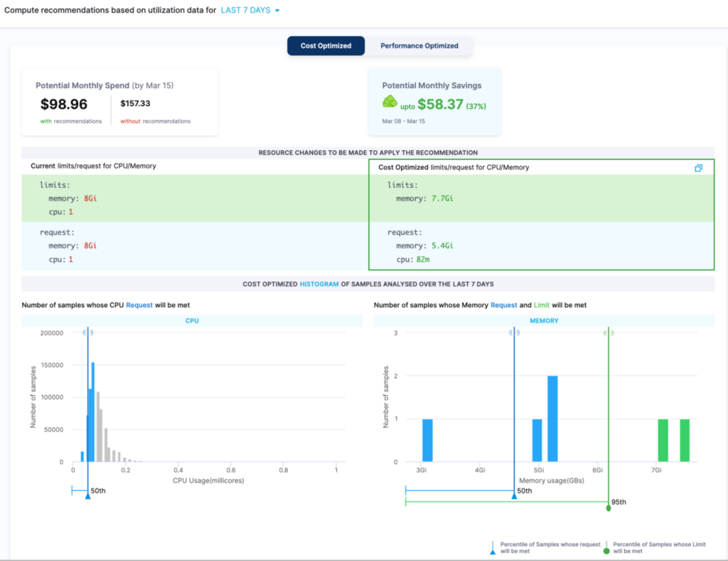Image resolution: width=728 pixels, height=561 pixels.
Task: Click the green Memory bar at 7Gi
Action: (x=663, y=440)
